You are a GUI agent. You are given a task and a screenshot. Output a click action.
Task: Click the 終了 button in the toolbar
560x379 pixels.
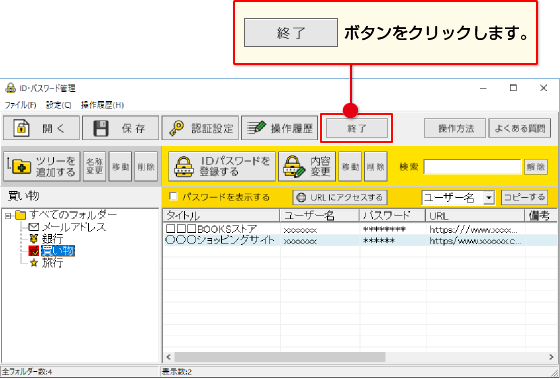[356, 128]
